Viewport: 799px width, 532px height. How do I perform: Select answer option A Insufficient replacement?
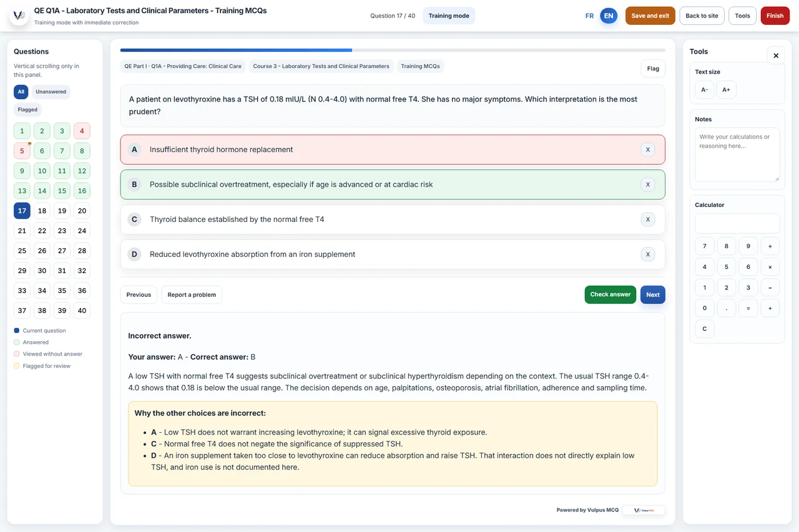coord(393,150)
